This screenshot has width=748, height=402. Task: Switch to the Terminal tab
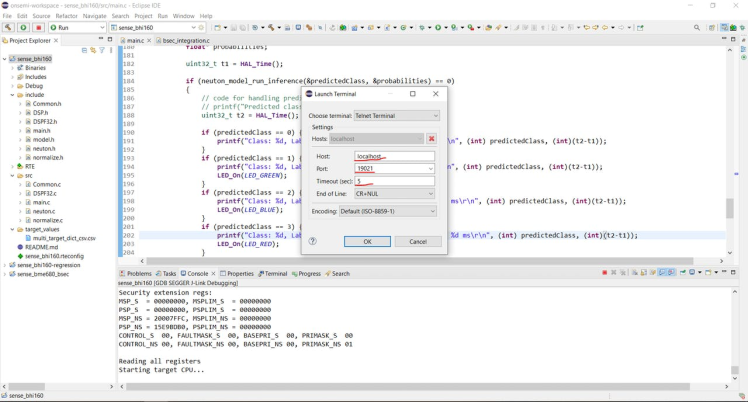pyautogui.click(x=274, y=273)
